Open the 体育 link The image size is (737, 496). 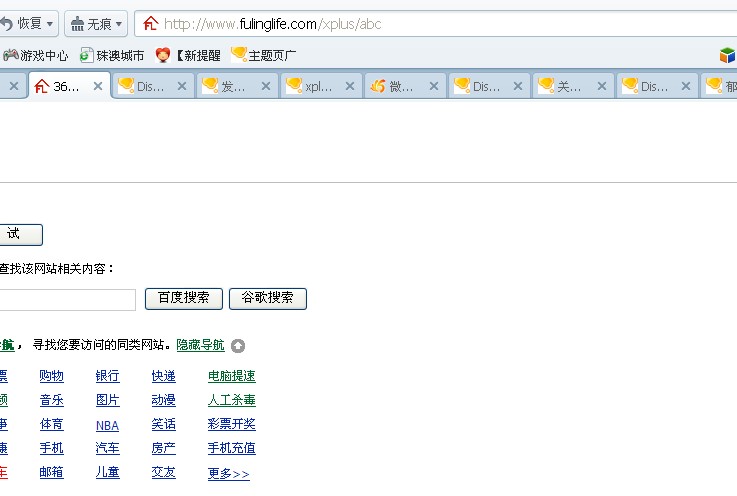52,424
